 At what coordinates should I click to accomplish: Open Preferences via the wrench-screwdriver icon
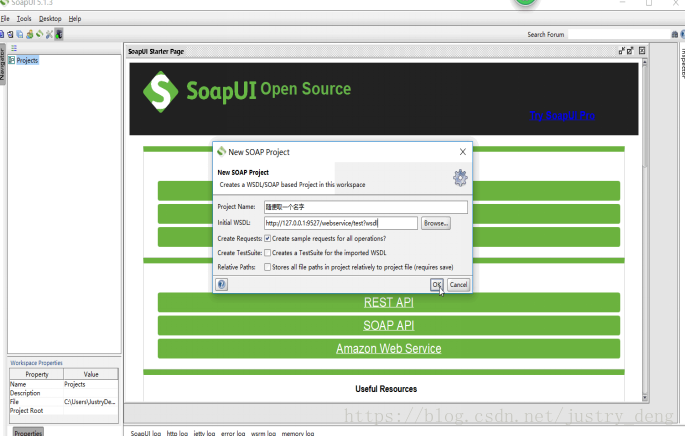49,34
